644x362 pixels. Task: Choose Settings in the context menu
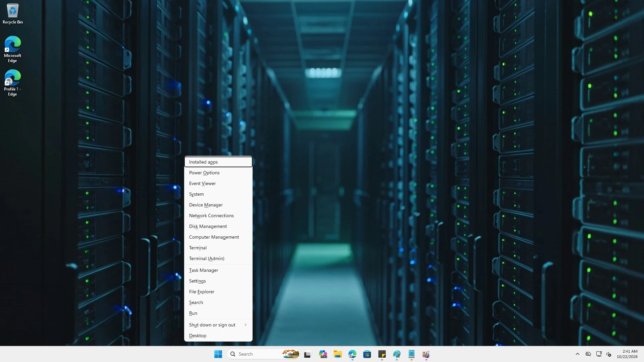(218, 281)
